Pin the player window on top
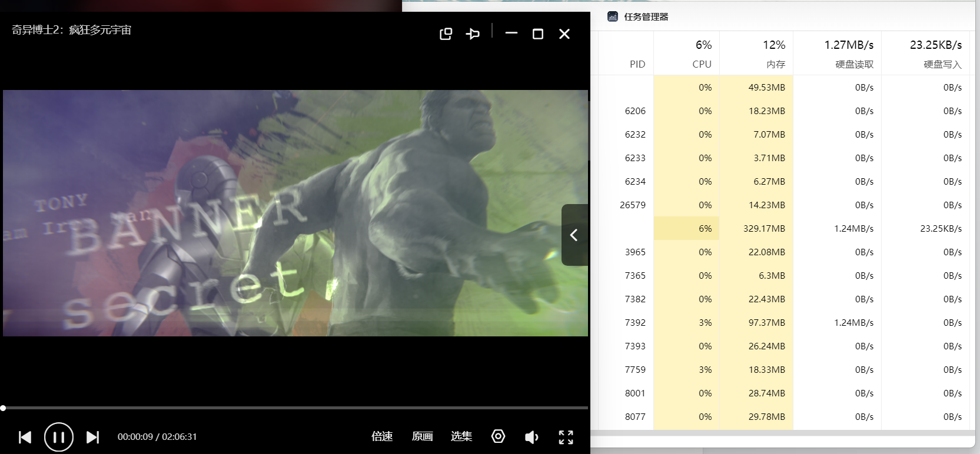This screenshot has height=454, width=980. click(x=473, y=34)
